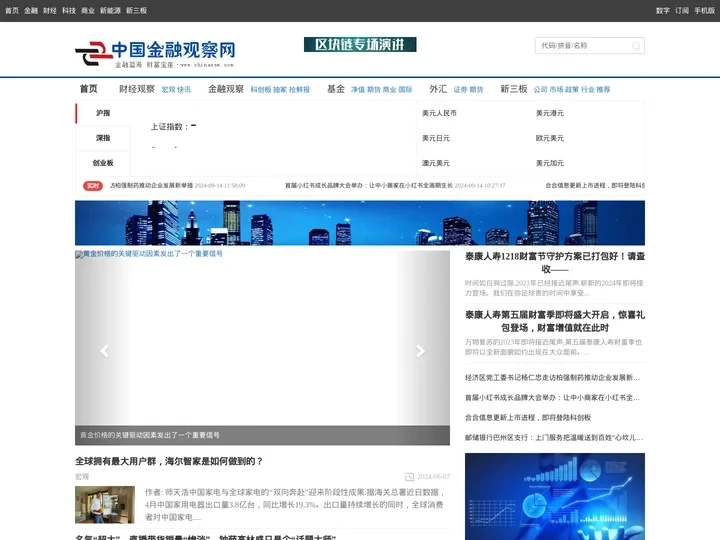Click 美元人民币 exchange rate
This screenshot has height=540, width=720.
point(439,113)
